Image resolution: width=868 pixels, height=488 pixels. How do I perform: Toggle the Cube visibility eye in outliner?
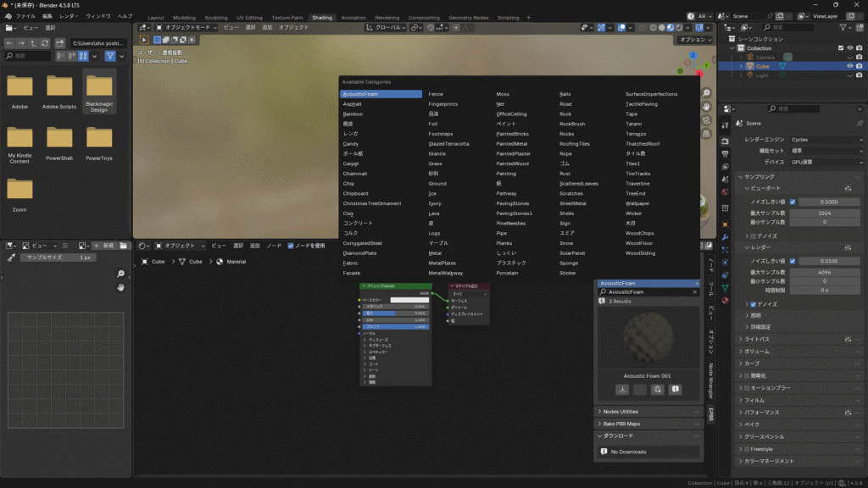[849, 66]
